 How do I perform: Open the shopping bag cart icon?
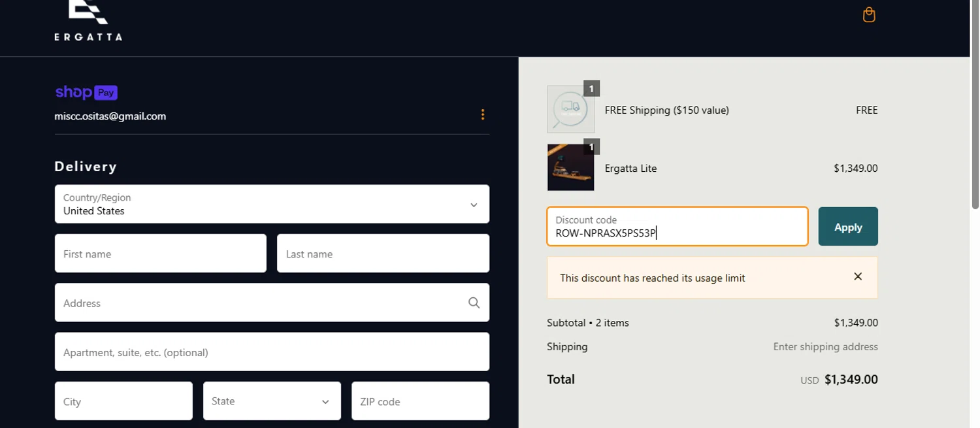click(x=868, y=14)
